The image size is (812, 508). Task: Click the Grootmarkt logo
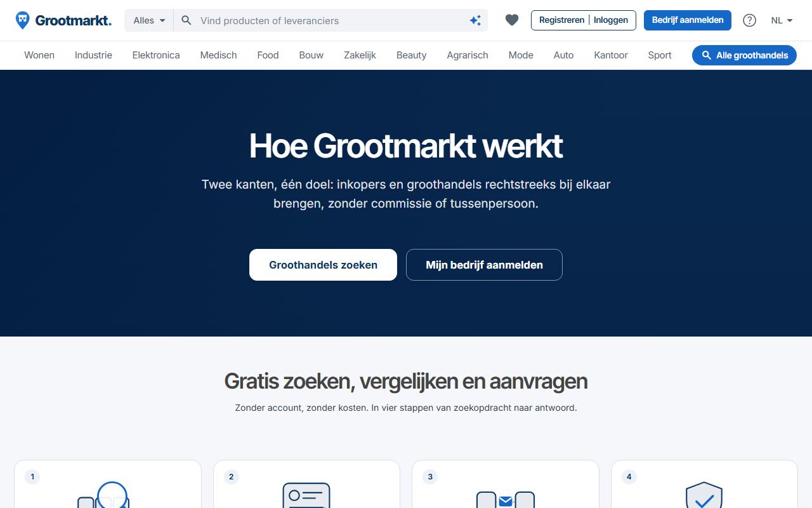pyautogui.click(x=63, y=20)
